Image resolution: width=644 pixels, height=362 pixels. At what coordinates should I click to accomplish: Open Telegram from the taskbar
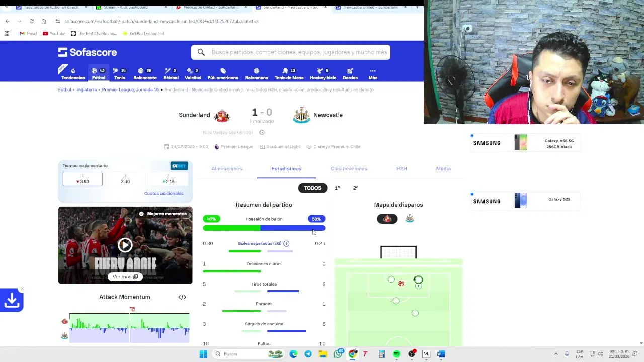[308, 354]
